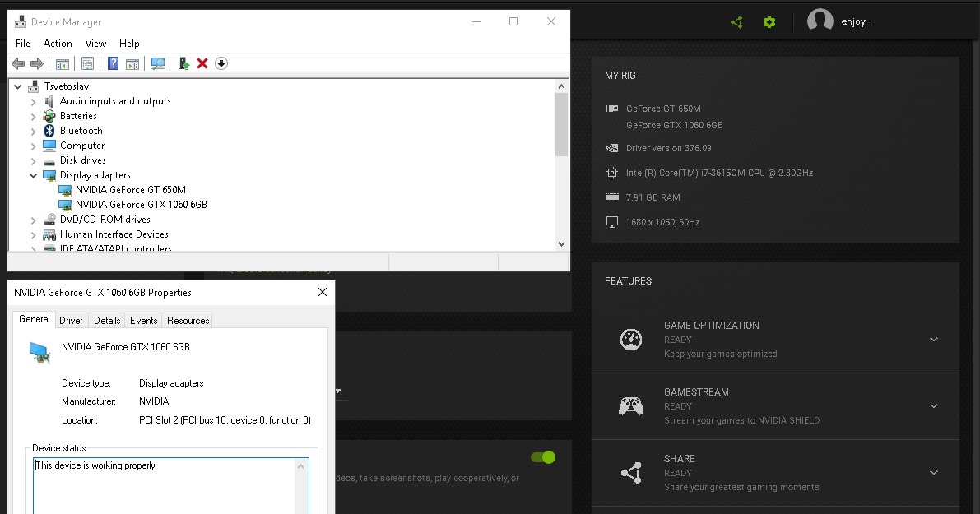This screenshot has width=980, height=514.
Task: Toggle the green switch in GeForce Experience
Action: click(x=543, y=458)
